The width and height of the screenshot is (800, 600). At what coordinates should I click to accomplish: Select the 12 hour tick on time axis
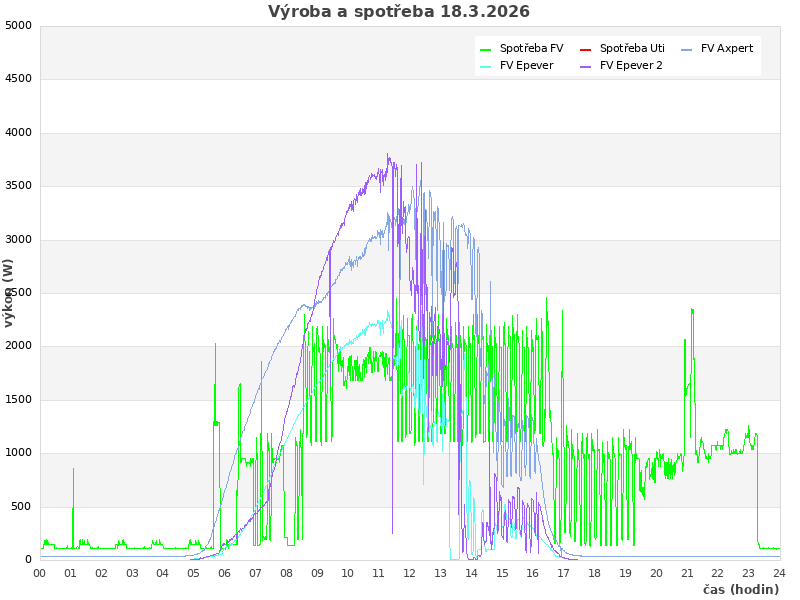(x=410, y=573)
